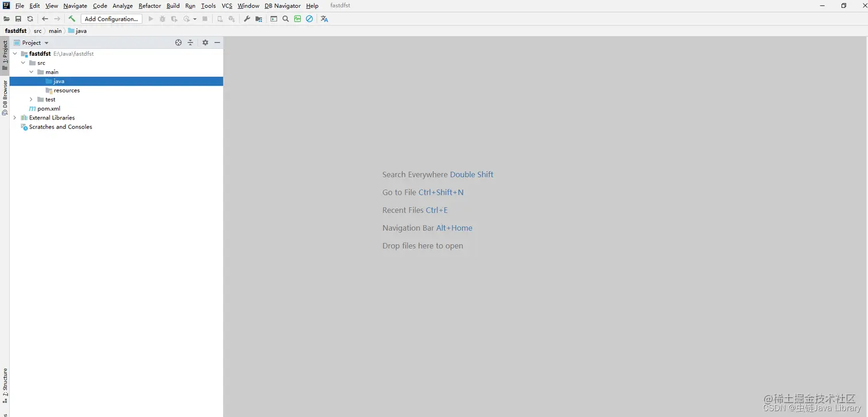Click fastdfst in the breadcrumb bar

tap(16, 31)
